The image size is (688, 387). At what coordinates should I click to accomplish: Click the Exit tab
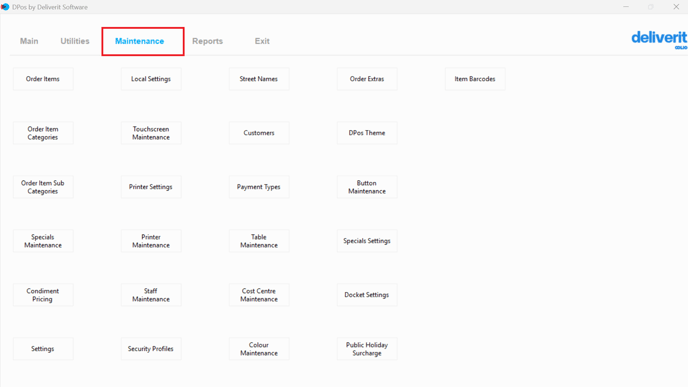(262, 41)
